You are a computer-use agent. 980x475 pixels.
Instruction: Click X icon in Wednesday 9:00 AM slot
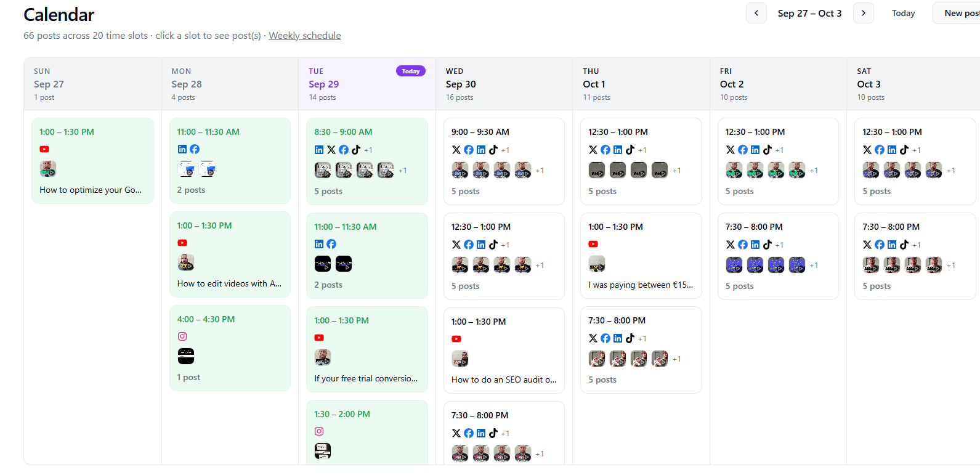tap(456, 150)
